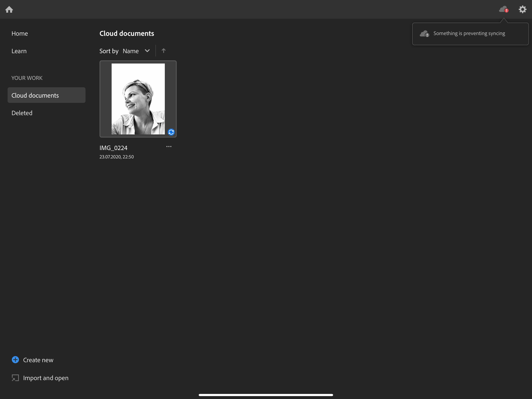532x399 pixels.
Task: Click the blue sync badge on thumbnail
Action: click(171, 132)
